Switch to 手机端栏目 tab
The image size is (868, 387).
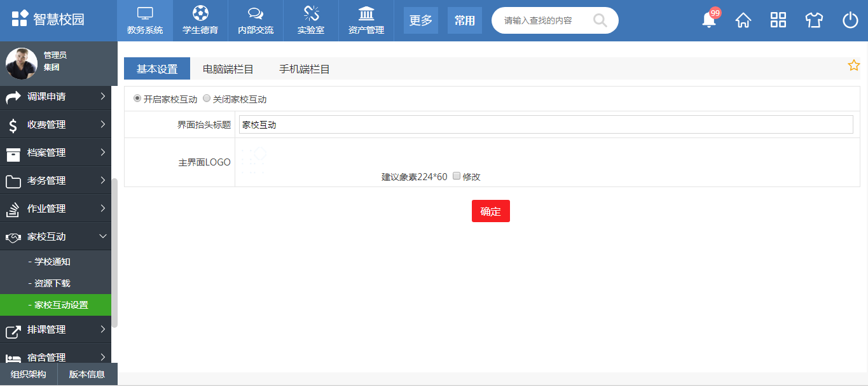pyautogui.click(x=305, y=69)
